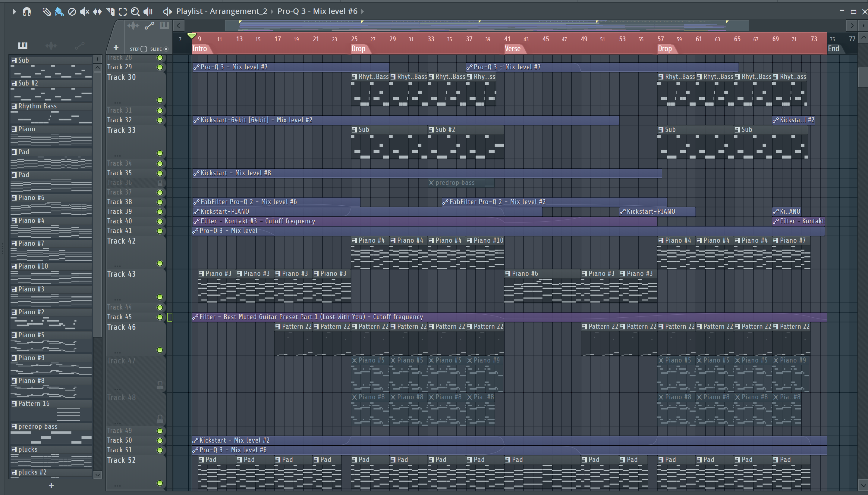Show audio clips tab in picker panel

51,45
